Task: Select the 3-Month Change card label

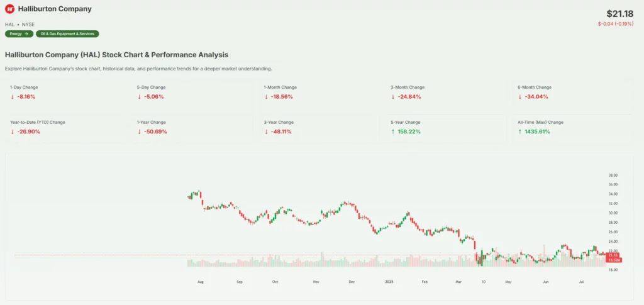Action: pos(408,87)
